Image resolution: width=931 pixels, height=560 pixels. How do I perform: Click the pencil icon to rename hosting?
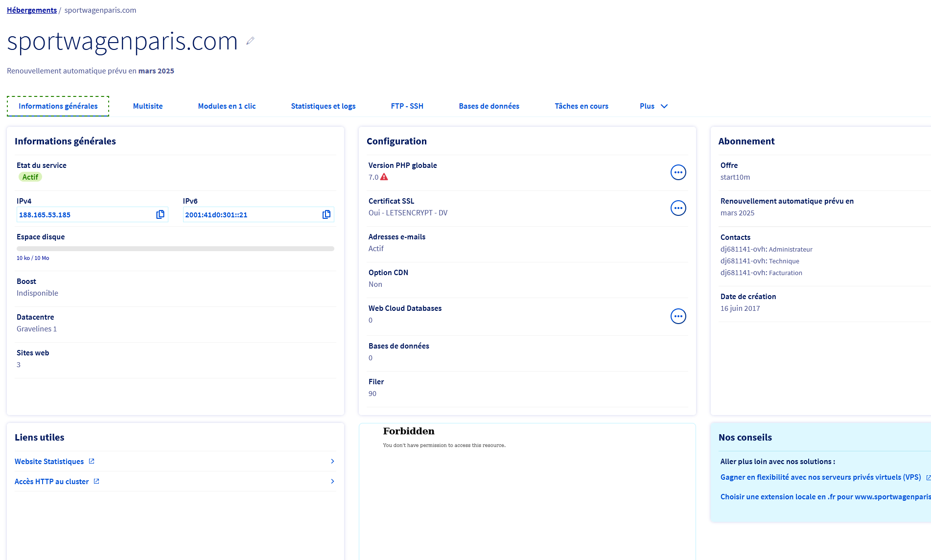(250, 41)
